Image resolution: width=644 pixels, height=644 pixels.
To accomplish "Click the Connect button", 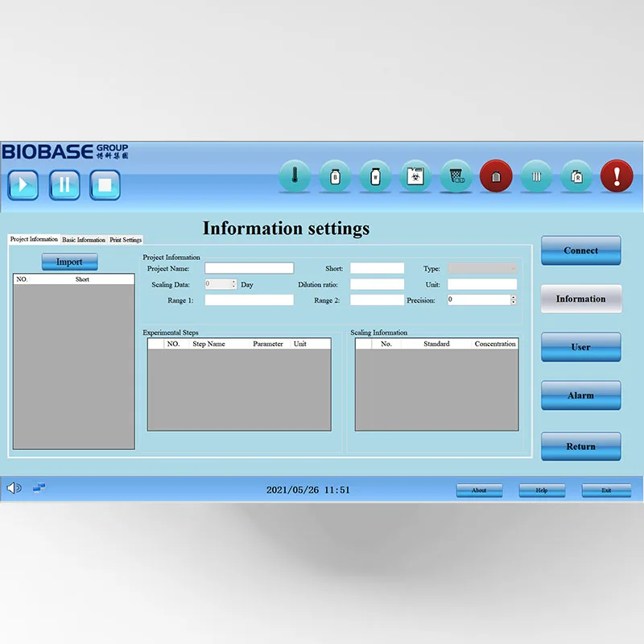I will 580,250.
